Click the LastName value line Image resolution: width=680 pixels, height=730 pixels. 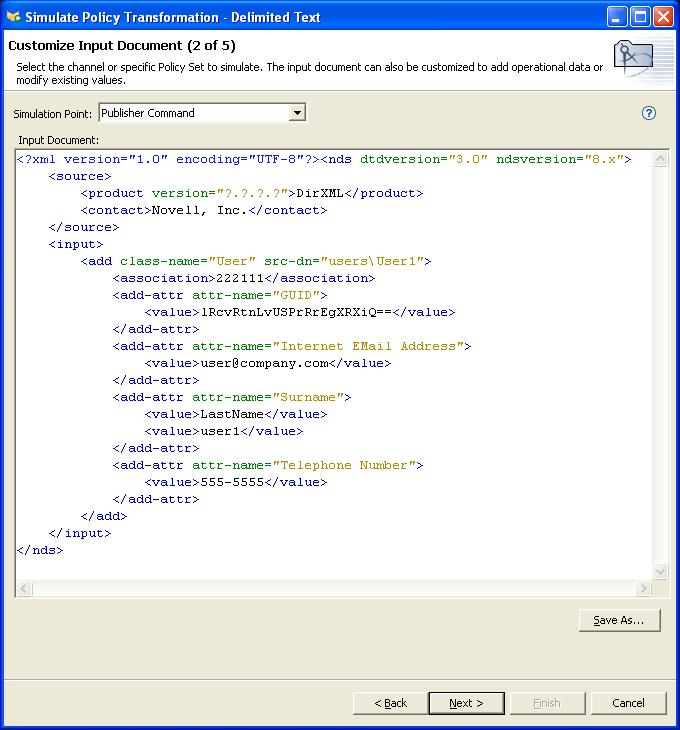click(236, 414)
